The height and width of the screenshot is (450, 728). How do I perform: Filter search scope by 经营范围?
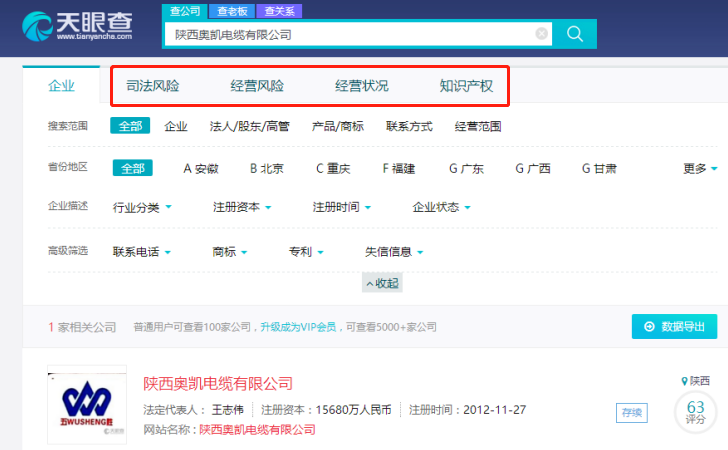click(x=478, y=126)
